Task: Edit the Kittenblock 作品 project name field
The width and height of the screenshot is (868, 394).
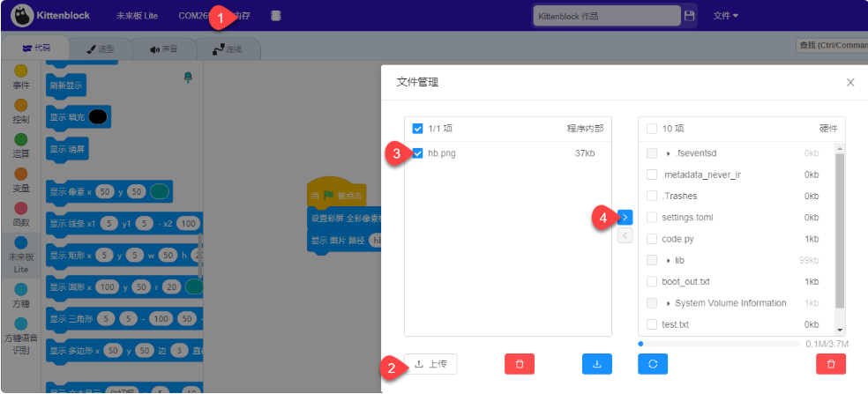Action: [x=607, y=16]
